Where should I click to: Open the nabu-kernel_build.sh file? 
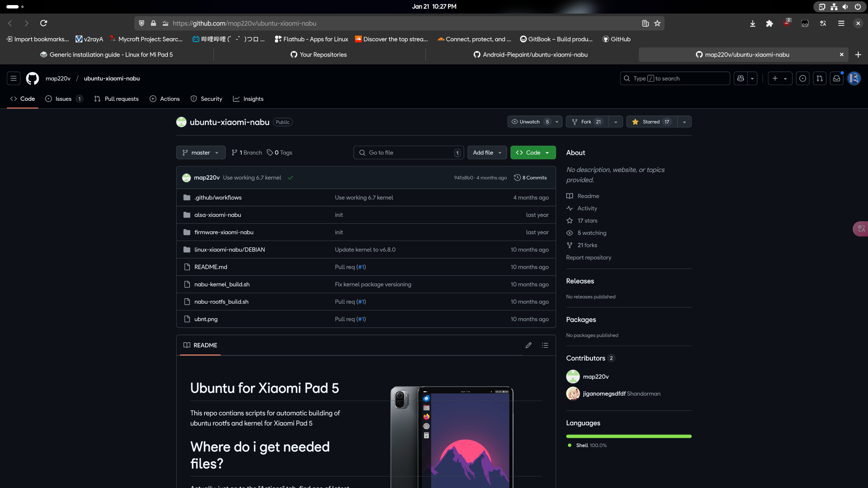pos(222,284)
